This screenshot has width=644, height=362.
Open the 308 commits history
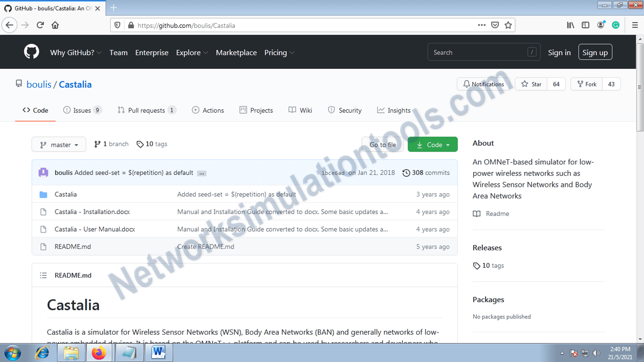(x=426, y=173)
